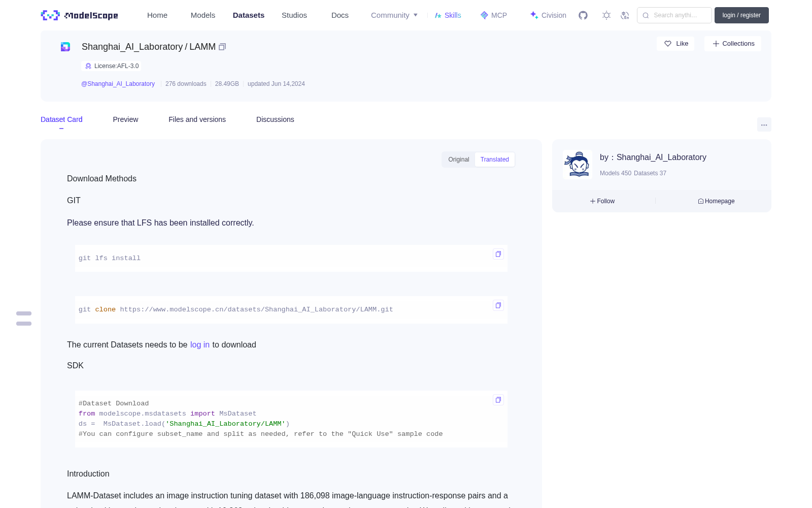
Task: Toggle the light/dark theme sun icon
Action: point(606,15)
